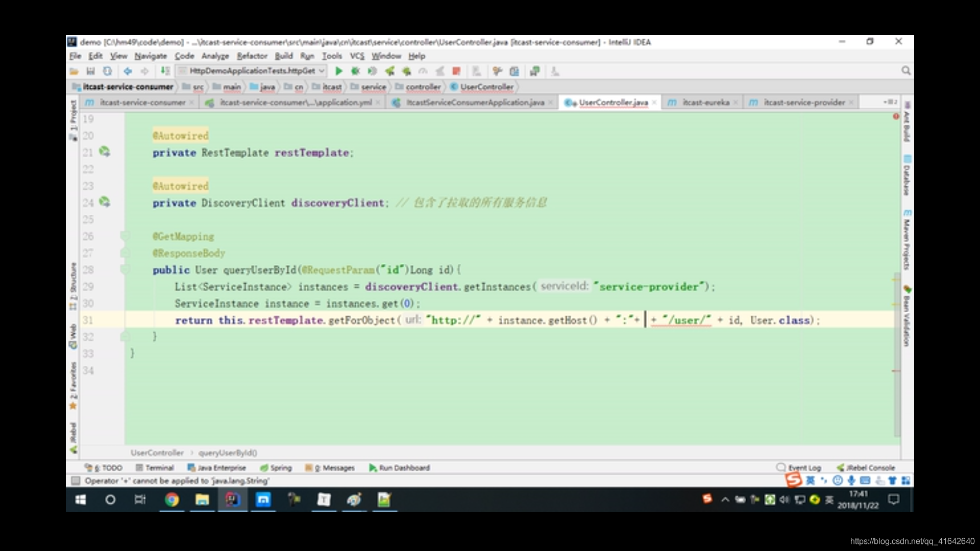
Task: Open the Maven Projects tool window
Action: [907, 239]
